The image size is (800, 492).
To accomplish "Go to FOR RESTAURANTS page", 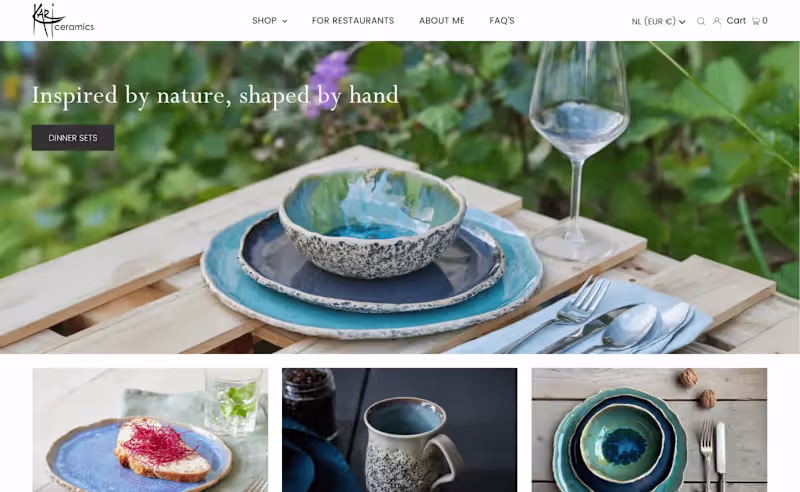I will tap(353, 20).
